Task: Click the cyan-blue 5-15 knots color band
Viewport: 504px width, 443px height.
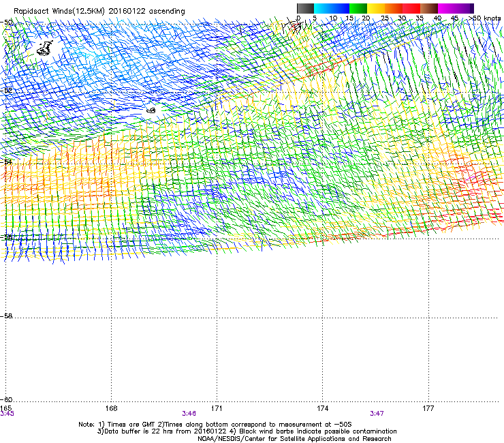Action: coord(332,8)
